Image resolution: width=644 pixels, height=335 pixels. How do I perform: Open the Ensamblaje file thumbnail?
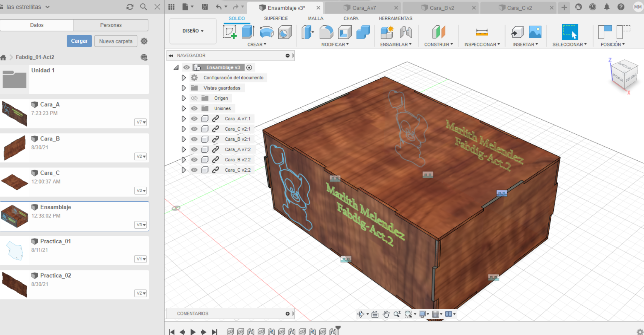[14, 216]
